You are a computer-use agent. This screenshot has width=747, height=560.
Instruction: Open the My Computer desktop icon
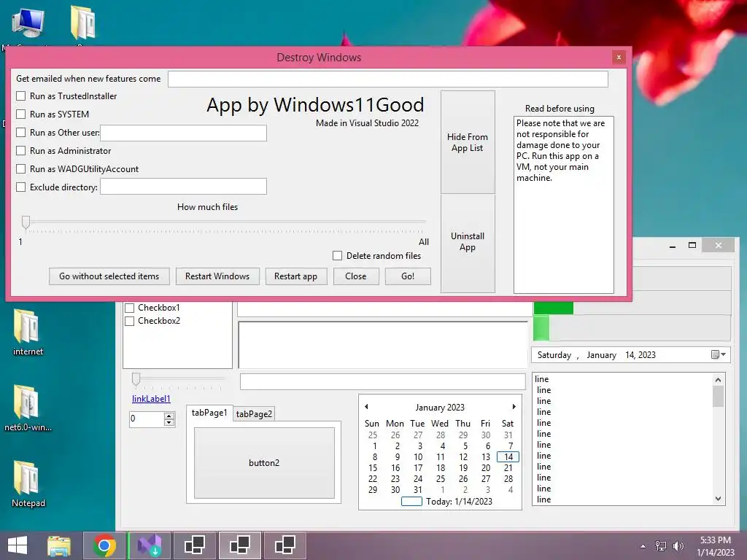tap(28, 24)
